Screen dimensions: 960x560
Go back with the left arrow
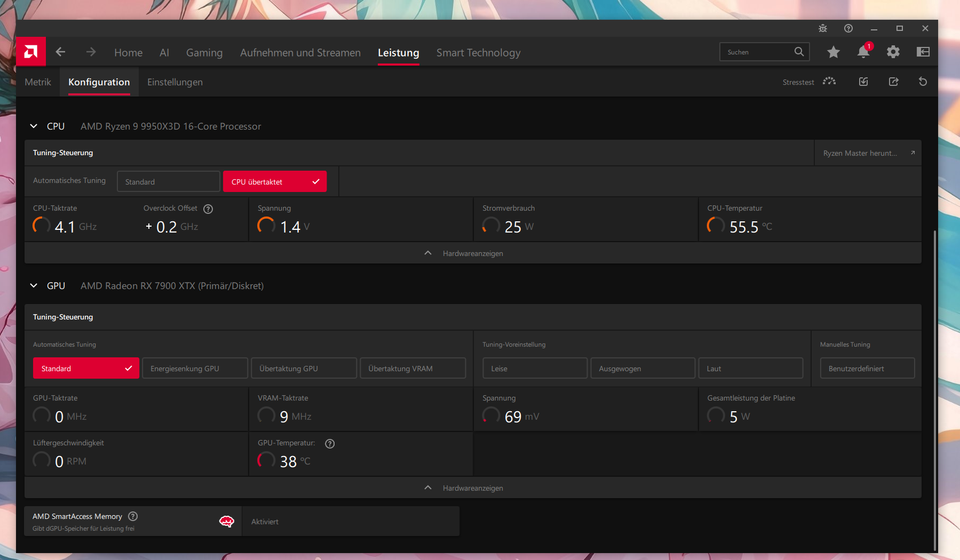pyautogui.click(x=61, y=52)
